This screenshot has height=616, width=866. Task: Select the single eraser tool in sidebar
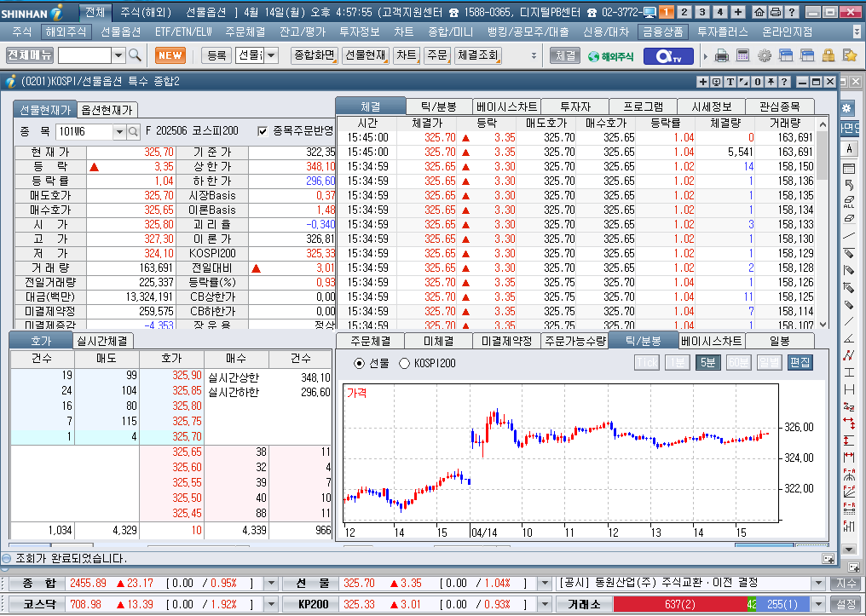tap(849, 219)
